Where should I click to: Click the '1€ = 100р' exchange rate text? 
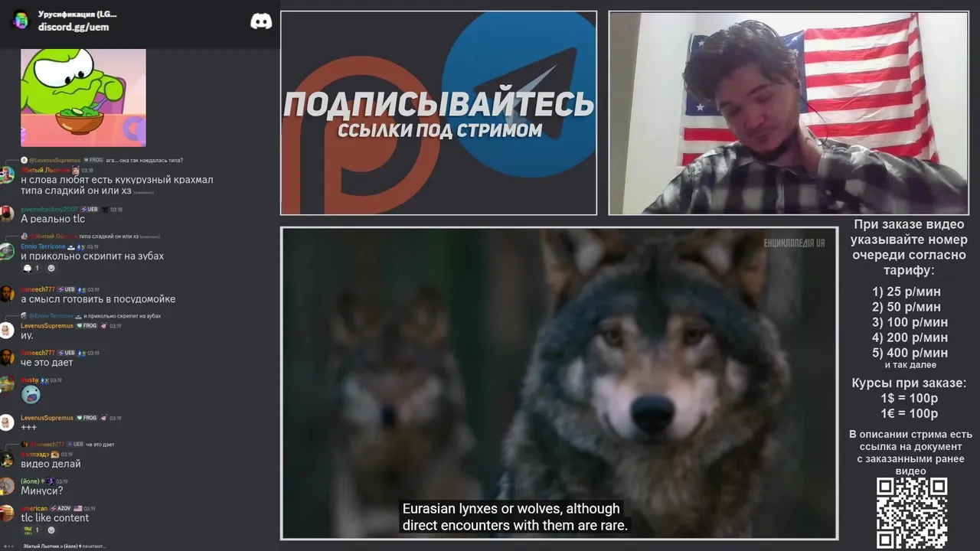(909, 414)
